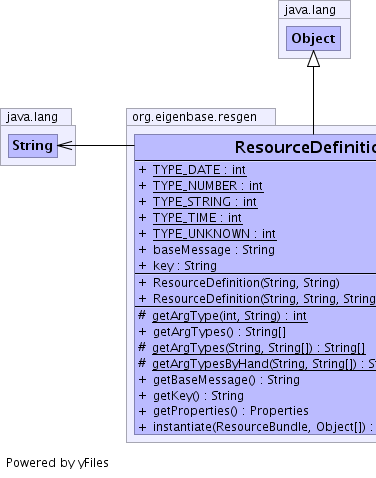This screenshot has width=376, height=478.
Task: Select the TYPE_NUMBER : int field
Action: tap(208, 186)
